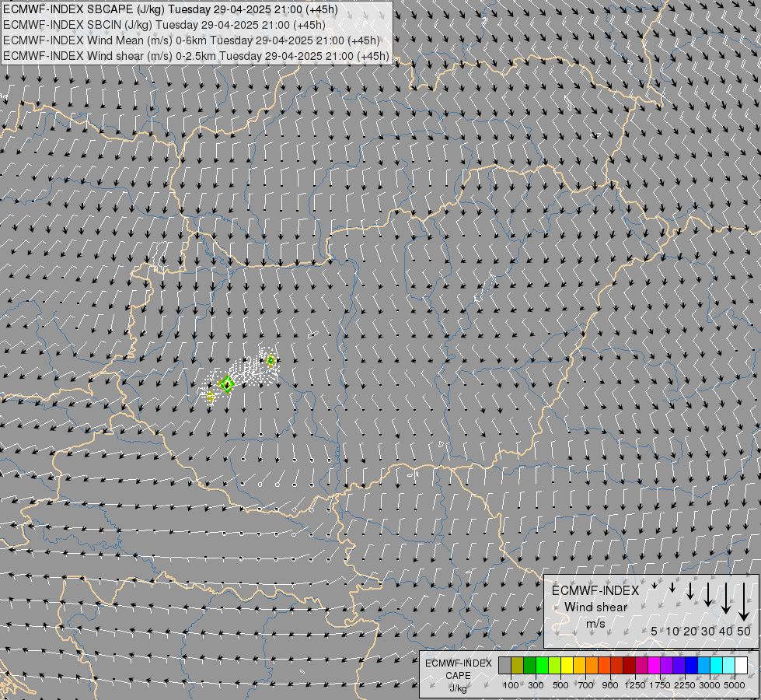
Task: Click the Wind shear 0-2.5km title line
Action: click(196, 56)
